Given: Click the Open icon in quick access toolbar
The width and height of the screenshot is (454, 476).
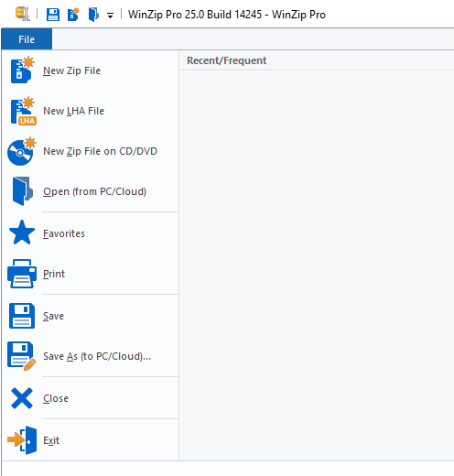Looking at the screenshot, I should (93, 15).
